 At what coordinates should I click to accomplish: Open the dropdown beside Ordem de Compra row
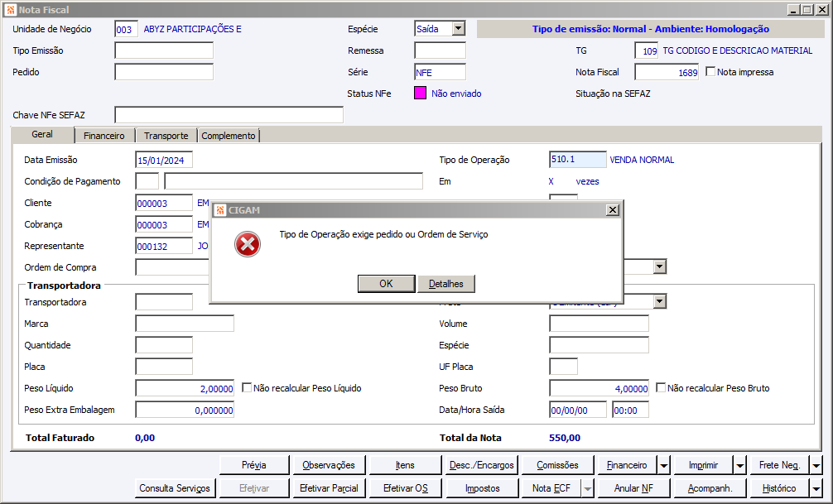pos(659,266)
